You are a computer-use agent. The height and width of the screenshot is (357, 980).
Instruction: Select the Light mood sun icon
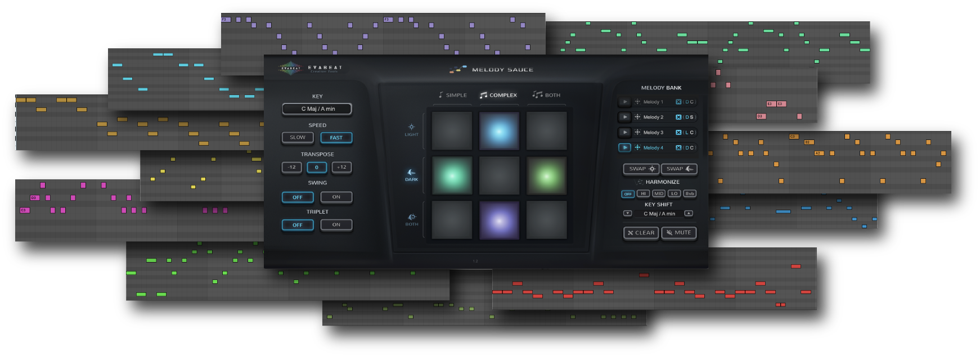point(411,127)
